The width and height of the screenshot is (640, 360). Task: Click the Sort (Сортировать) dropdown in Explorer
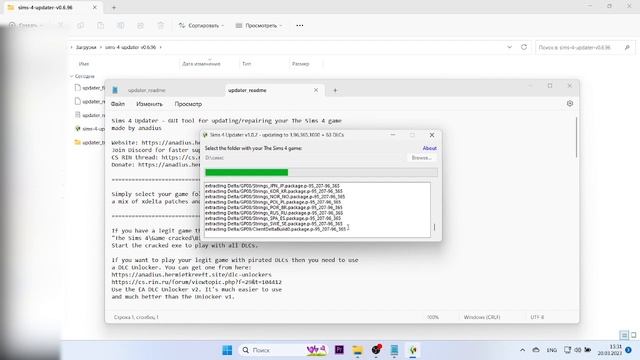pos(201,25)
